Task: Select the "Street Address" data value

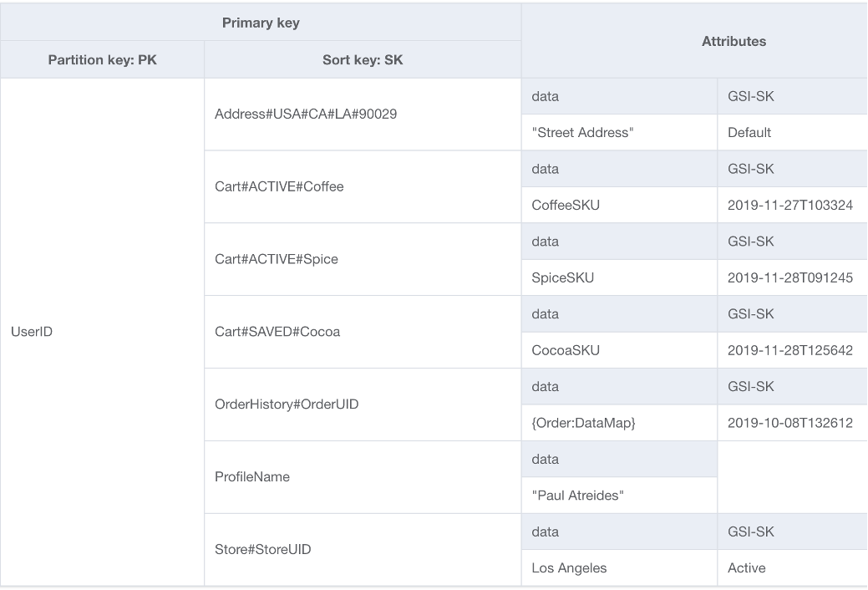Action: tap(581, 132)
